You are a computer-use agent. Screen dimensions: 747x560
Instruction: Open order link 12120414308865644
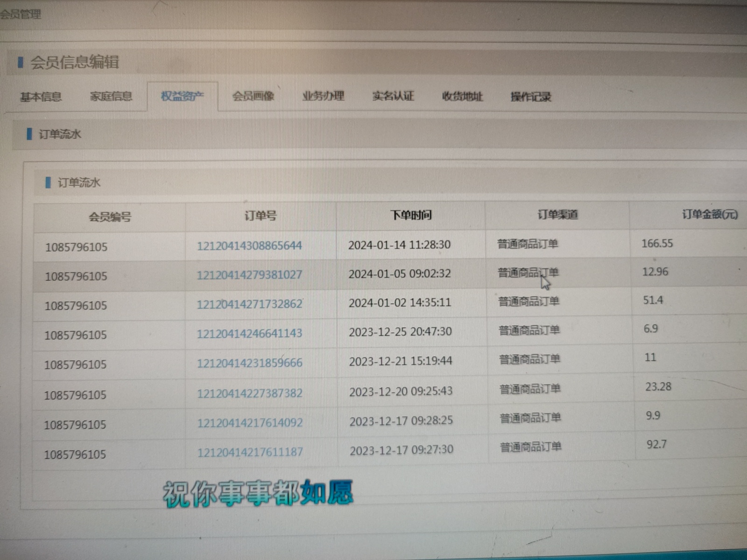(249, 245)
